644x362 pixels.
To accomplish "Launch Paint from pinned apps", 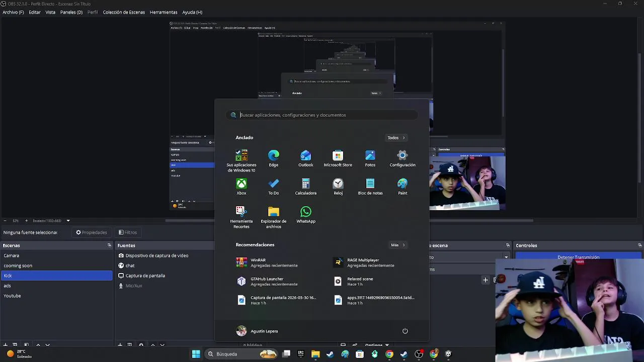I will coord(402,187).
